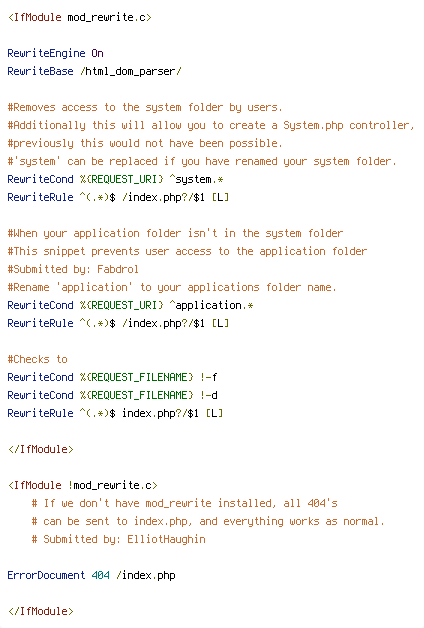Click the first /index.php?/$1 [L] rule
The image size is (424, 628).
(175, 197)
